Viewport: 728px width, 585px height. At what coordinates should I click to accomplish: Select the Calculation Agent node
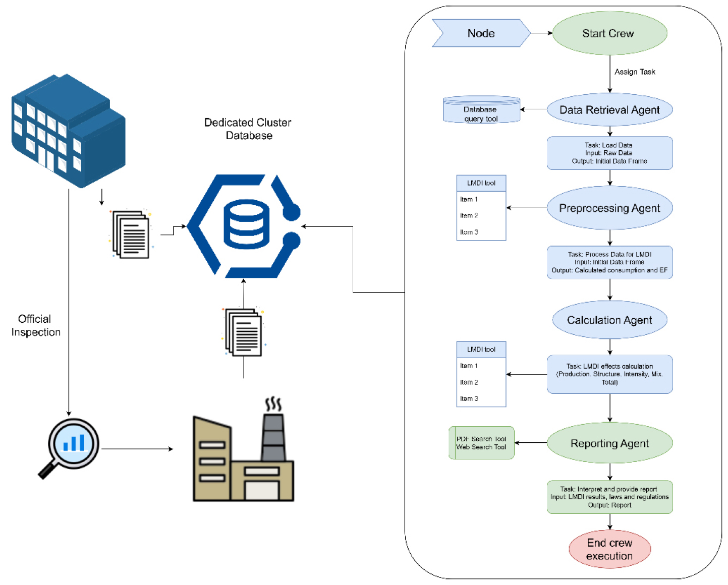click(x=609, y=320)
